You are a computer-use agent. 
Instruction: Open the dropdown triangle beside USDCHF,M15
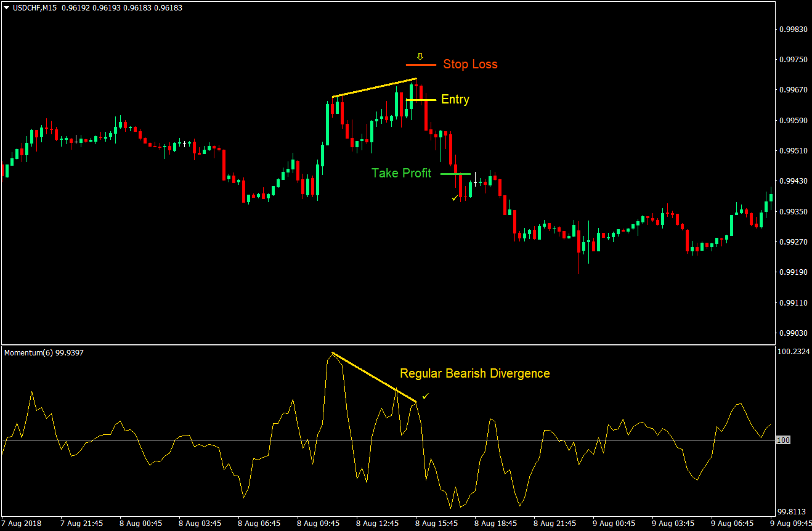click(7, 8)
